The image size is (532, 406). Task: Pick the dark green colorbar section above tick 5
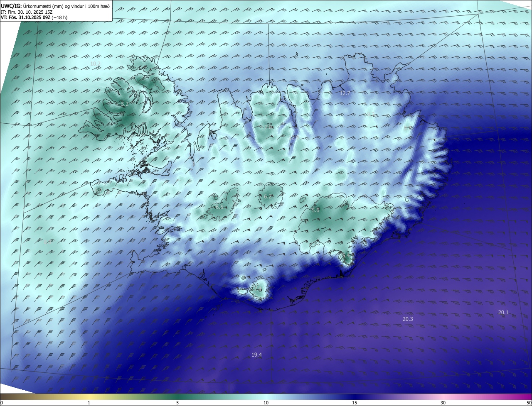point(177,397)
